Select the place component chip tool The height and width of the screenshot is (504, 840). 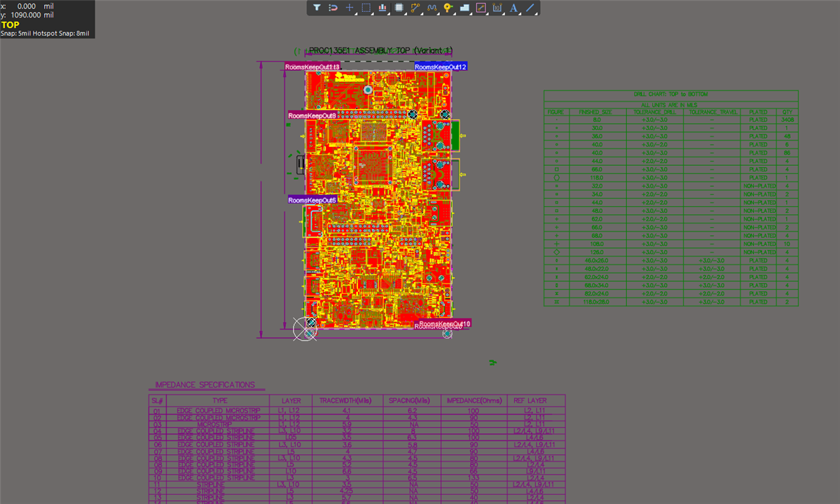[399, 8]
